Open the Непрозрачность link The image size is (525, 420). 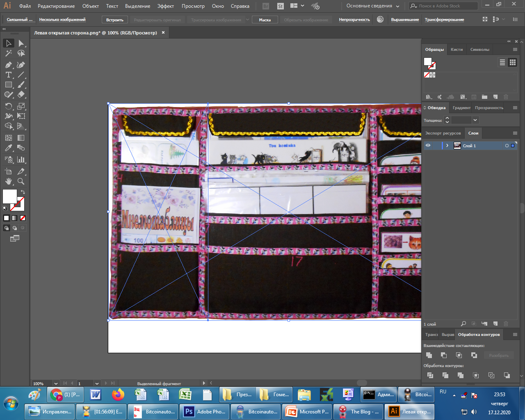coord(354,20)
